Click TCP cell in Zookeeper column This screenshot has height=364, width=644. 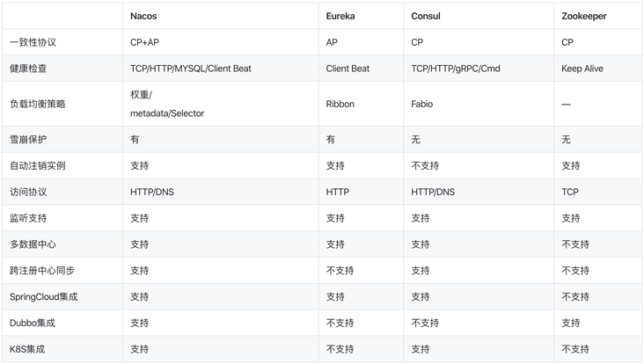point(570,192)
